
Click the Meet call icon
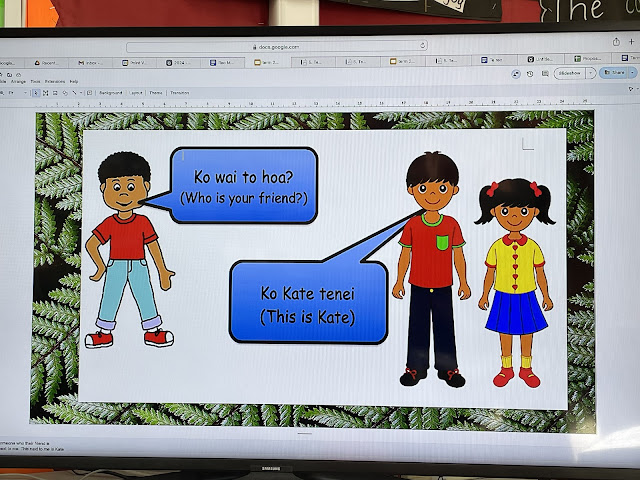[516, 74]
